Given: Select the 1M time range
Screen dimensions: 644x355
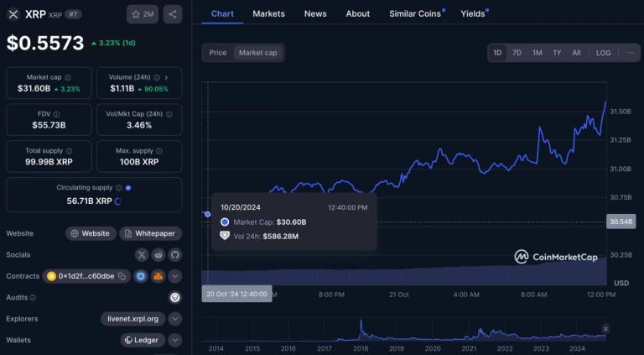Looking at the screenshot, I should [538, 53].
